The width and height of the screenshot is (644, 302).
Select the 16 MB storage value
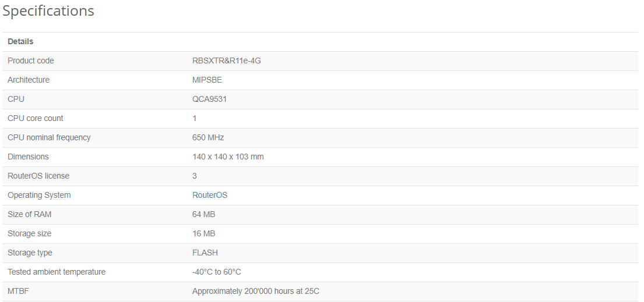[x=204, y=233]
